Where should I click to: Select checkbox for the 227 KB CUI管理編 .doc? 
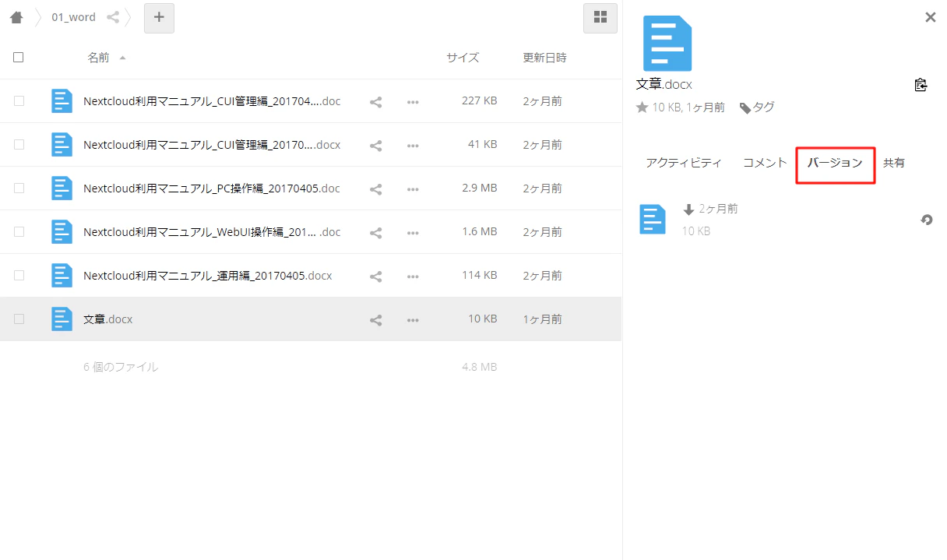pyautogui.click(x=19, y=101)
